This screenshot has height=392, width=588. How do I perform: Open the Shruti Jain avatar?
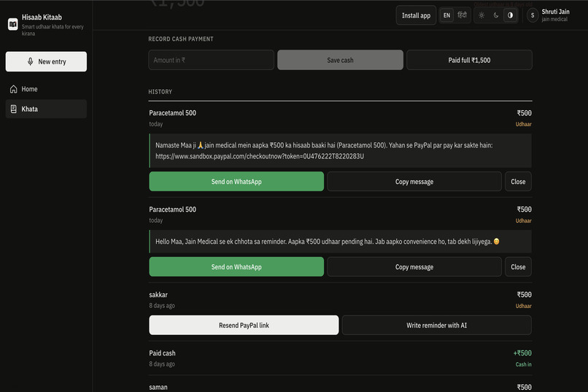pyautogui.click(x=533, y=15)
